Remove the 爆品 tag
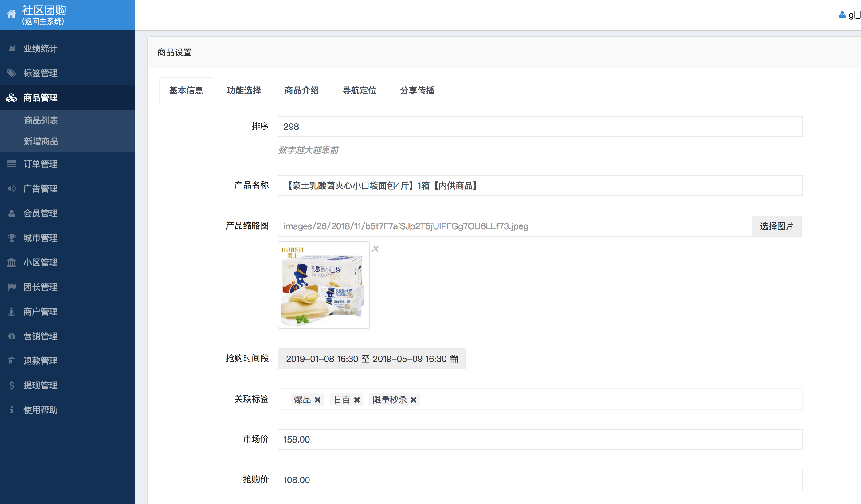 317,400
